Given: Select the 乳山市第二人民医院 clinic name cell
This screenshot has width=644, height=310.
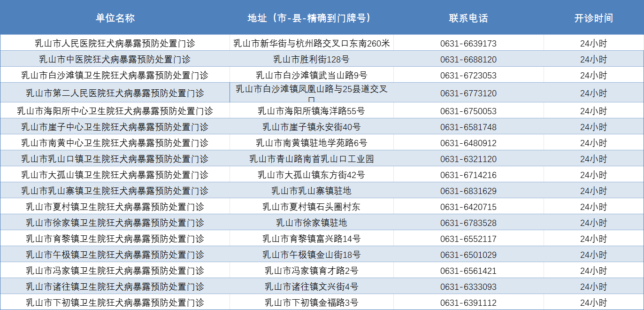Looking at the screenshot, I should (x=115, y=93).
